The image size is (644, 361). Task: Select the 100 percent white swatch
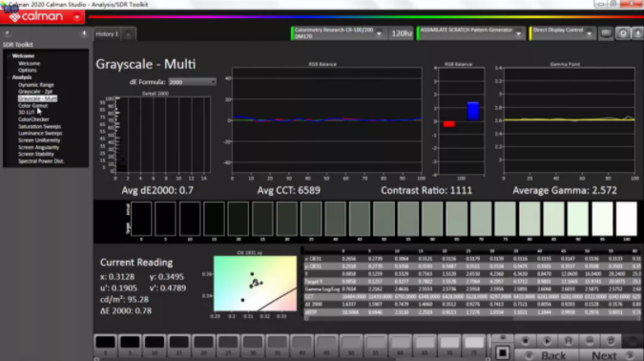626,219
